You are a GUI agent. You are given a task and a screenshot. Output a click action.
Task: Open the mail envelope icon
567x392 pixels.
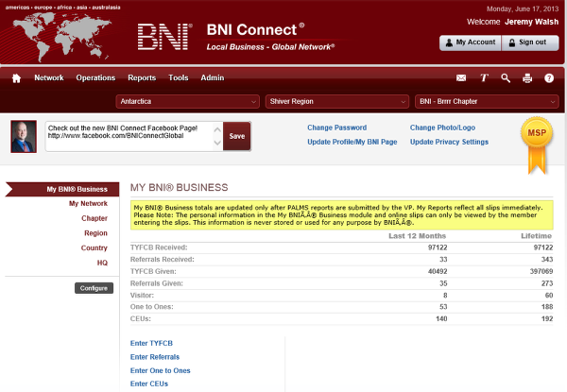[x=461, y=78]
